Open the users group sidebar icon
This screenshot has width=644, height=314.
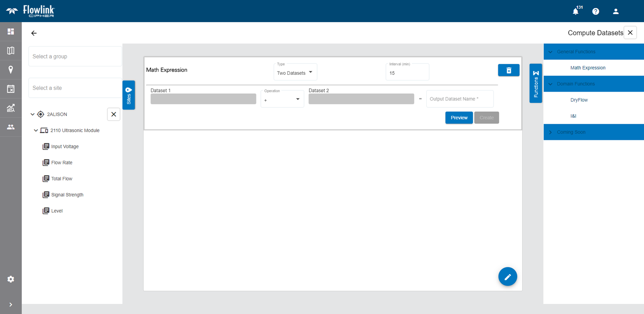(11, 127)
